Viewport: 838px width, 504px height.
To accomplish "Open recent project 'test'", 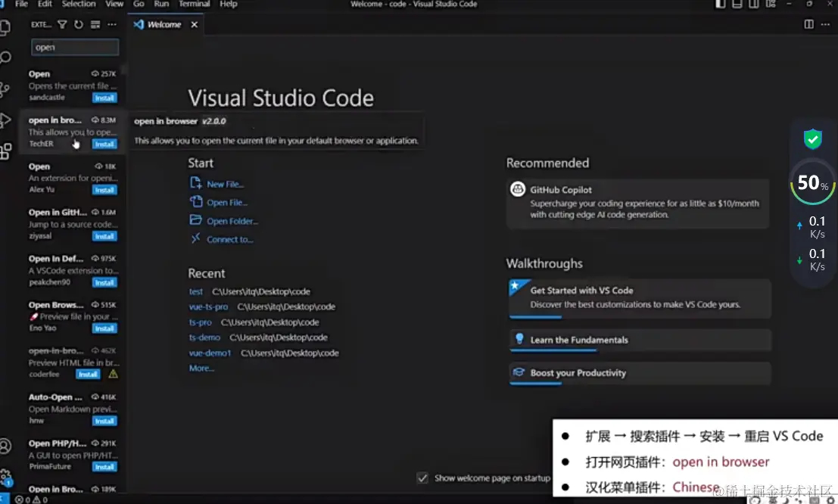I will coord(195,292).
